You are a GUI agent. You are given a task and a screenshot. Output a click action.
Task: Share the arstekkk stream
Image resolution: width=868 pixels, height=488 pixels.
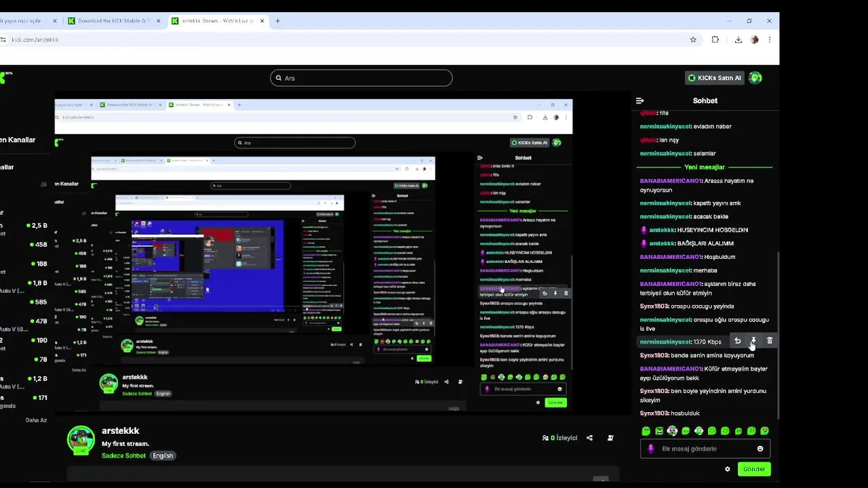tap(589, 438)
